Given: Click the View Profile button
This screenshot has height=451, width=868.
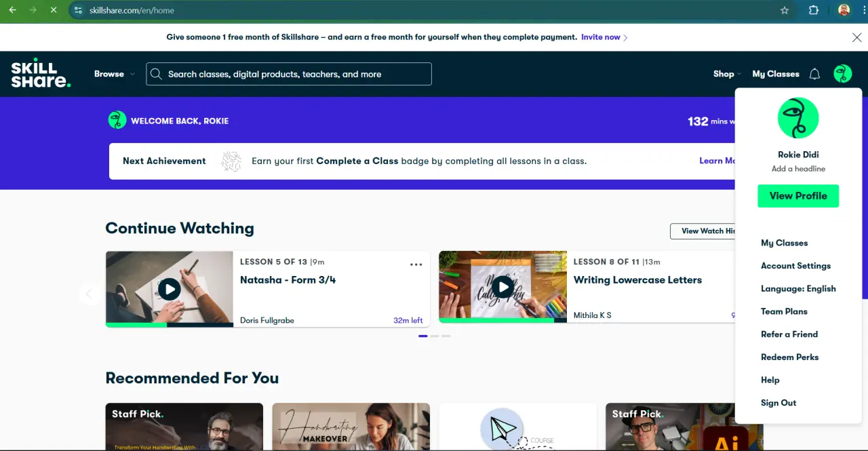Looking at the screenshot, I should click(x=798, y=196).
